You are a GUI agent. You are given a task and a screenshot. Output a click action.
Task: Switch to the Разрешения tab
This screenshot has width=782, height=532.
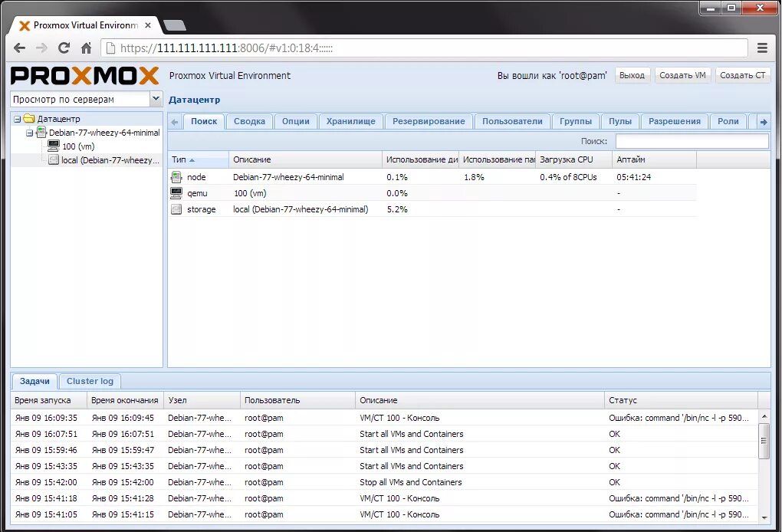tap(675, 121)
